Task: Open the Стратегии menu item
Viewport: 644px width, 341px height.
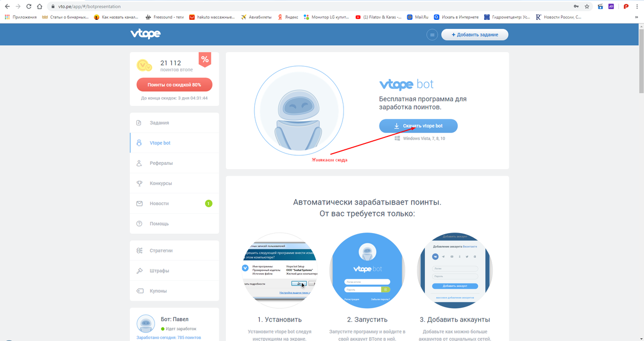Action: (174, 251)
